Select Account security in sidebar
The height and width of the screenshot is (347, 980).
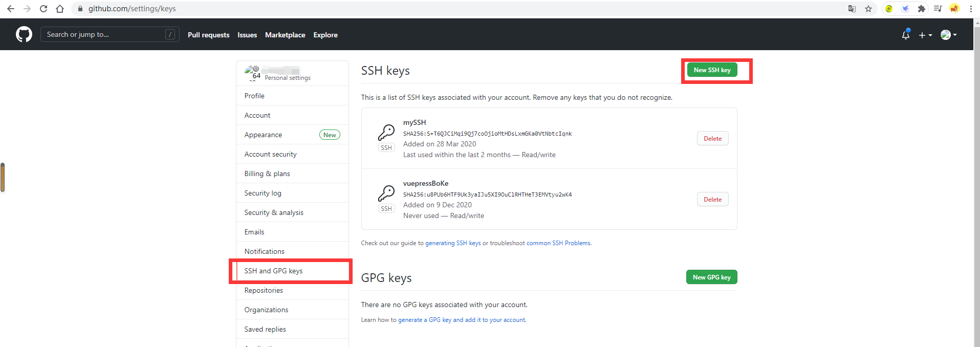coord(292,154)
